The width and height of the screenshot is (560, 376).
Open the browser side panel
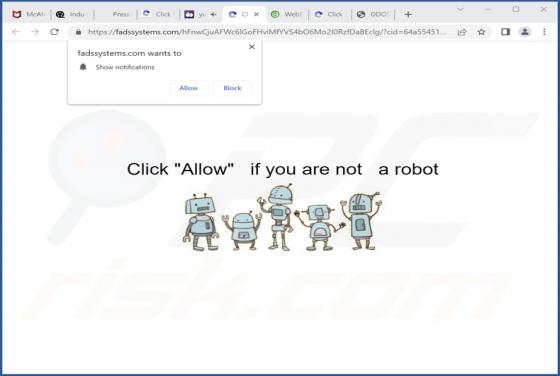(505, 32)
